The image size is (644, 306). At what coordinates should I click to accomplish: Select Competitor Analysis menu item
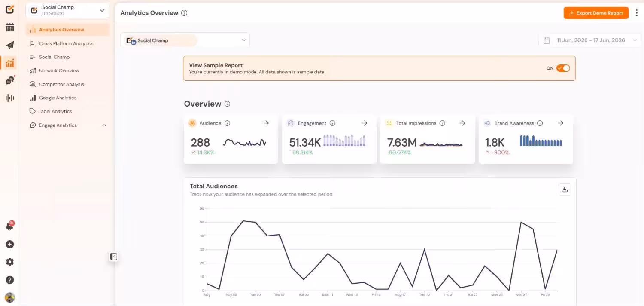coord(61,84)
